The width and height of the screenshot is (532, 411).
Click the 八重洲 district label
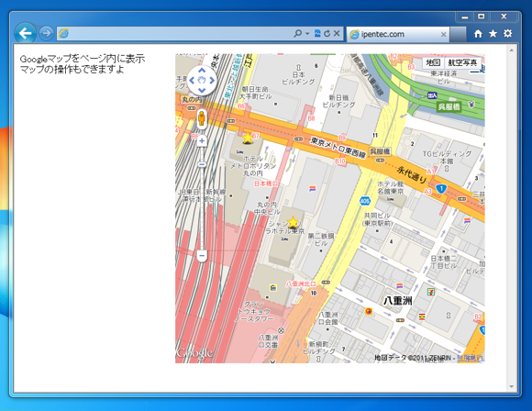point(398,301)
